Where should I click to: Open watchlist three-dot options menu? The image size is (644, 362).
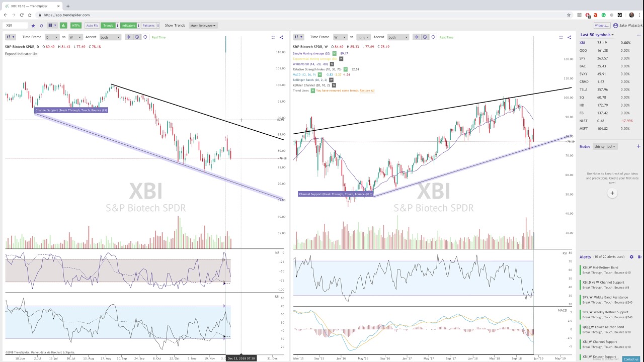click(x=639, y=35)
